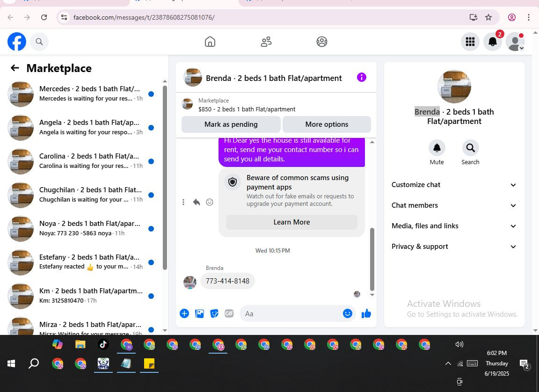This screenshot has height=392, width=539.
Task: Open Angela conversation in list
Action: click(x=81, y=127)
